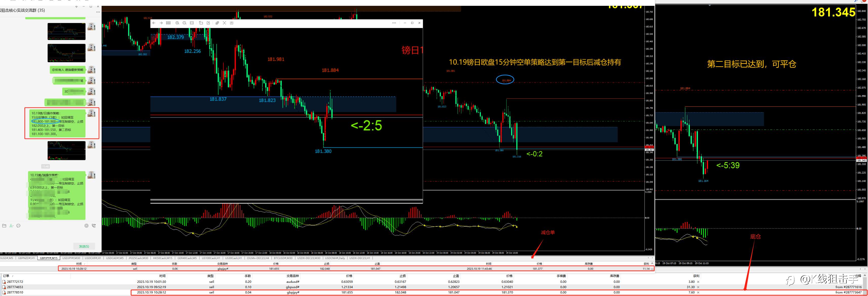Select the USDCNH#,Daily chart tab

point(335,258)
